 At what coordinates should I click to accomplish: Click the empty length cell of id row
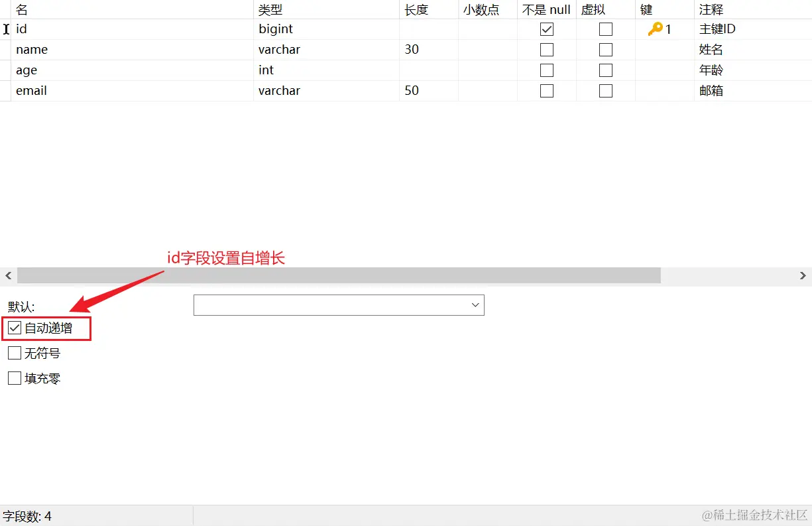[x=429, y=29]
